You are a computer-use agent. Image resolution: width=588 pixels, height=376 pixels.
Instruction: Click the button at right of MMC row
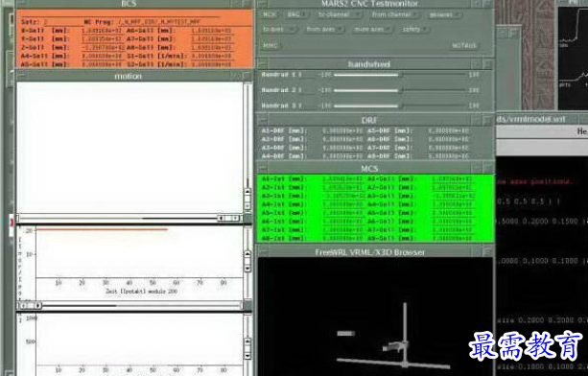(464, 45)
